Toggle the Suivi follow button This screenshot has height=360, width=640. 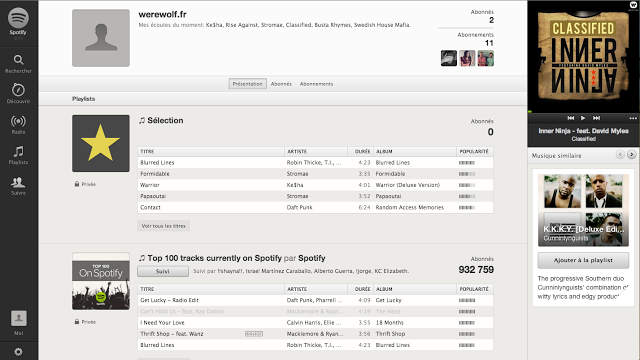point(163,271)
